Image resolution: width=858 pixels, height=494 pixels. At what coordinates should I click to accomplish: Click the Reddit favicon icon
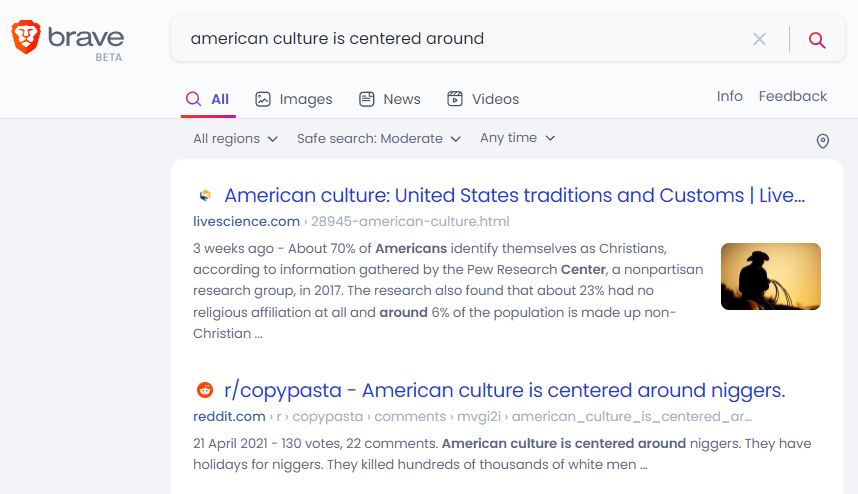point(205,390)
